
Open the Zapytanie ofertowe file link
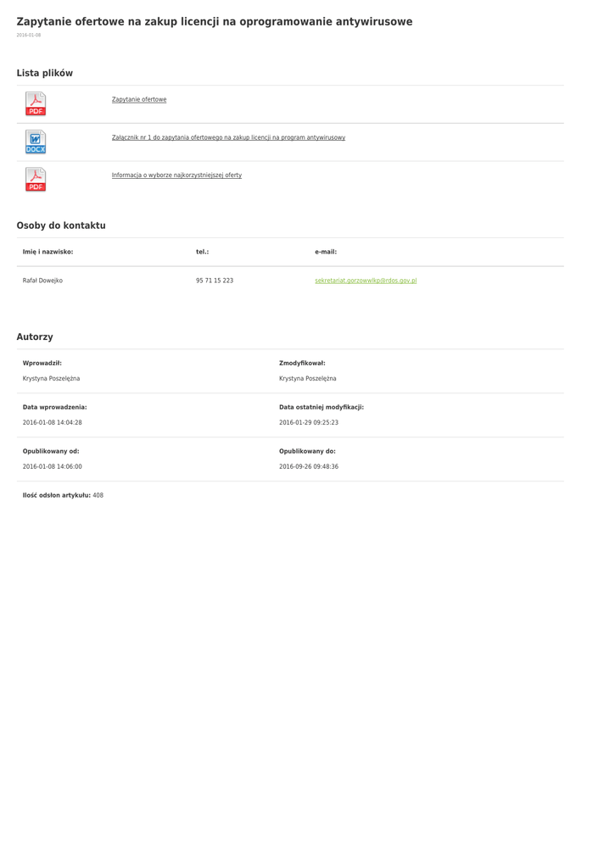coord(139,100)
